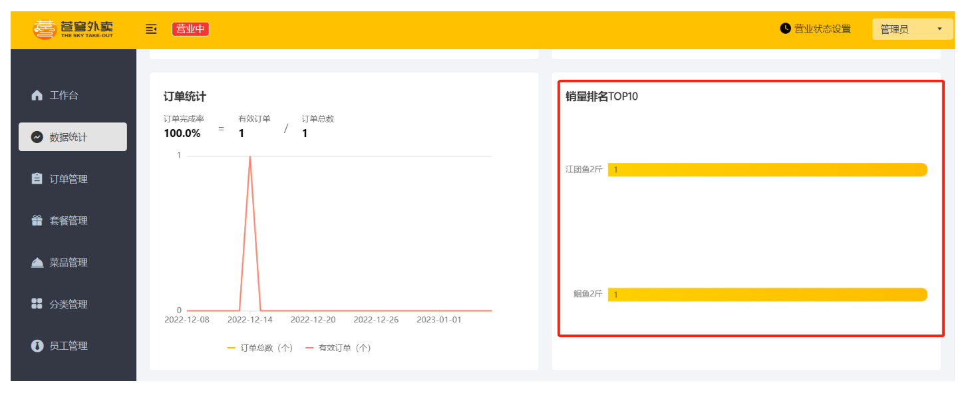The image size is (980, 393).
Task: Click the 2022-12-20 axis label
Action: click(x=313, y=320)
